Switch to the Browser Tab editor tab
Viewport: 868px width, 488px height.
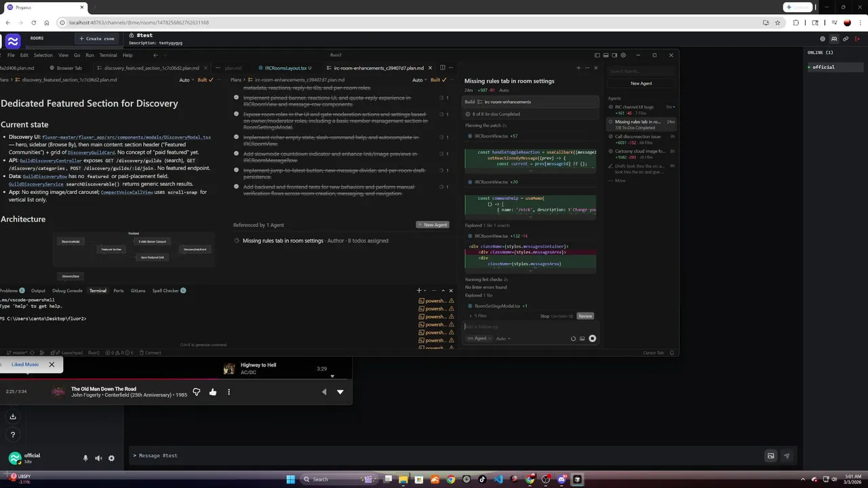tap(65, 68)
